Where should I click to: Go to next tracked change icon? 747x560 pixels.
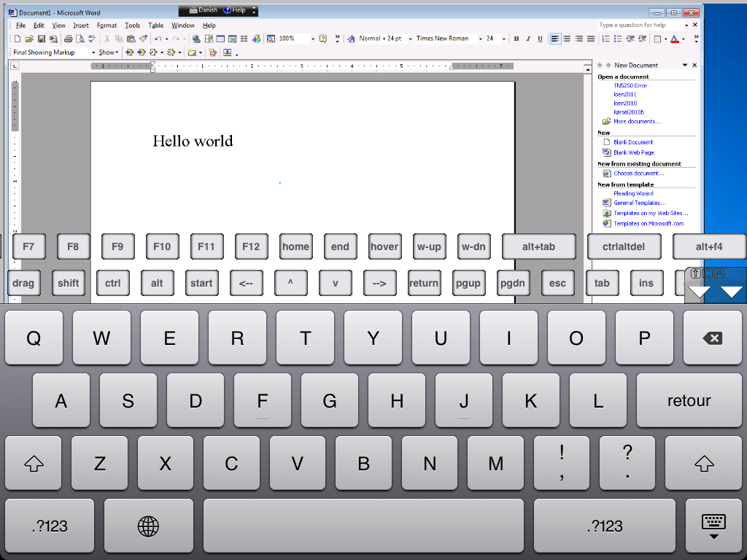[x=142, y=52]
